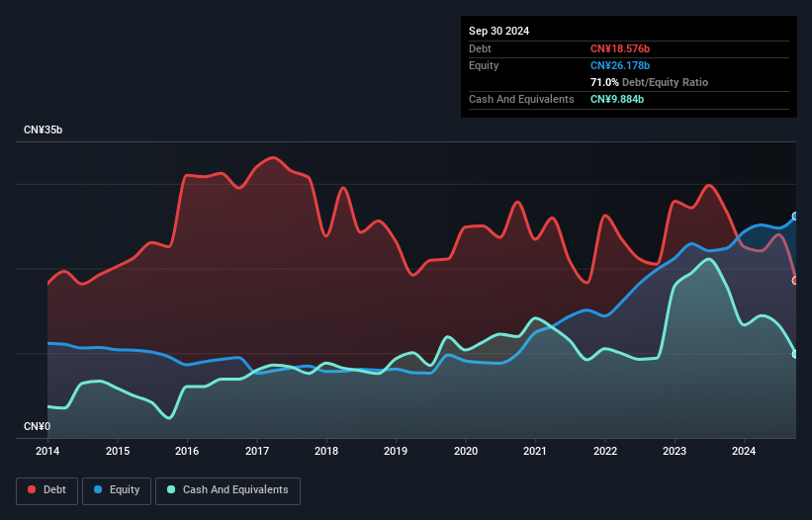Click the 2018 x-axis label
Screen dimensions: 812x520
coord(326,451)
